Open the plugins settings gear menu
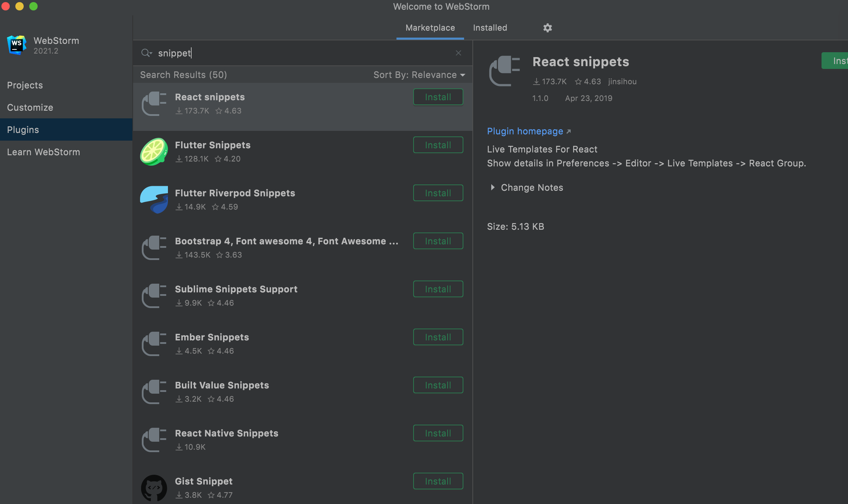Image resolution: width=848 pixels, height=504 pixels. (547, 28)
